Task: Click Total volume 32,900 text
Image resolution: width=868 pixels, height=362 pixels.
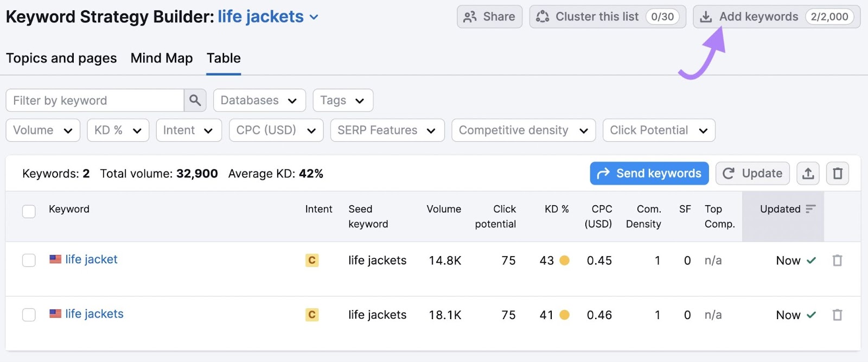Action: pos(159,174)
